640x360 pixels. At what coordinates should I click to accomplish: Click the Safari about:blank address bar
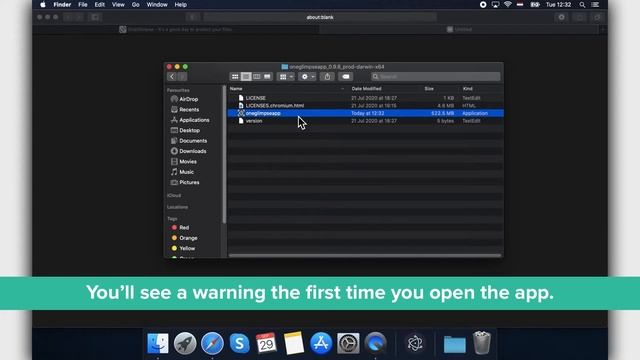coord(320,17)
